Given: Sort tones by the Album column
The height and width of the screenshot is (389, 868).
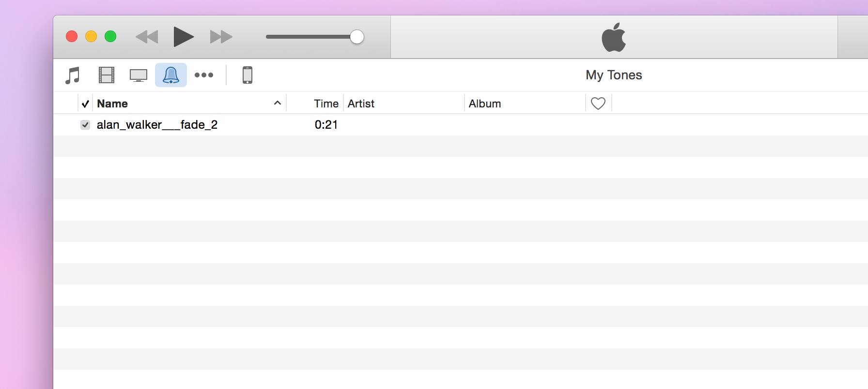Looking at the screenshot, I should [x=485, y=104].
